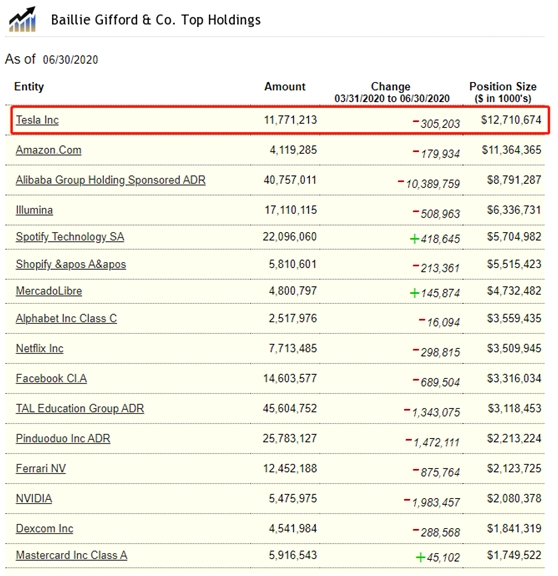
Task: Open Alphabet Inc Class C link
Action: pyautogui.click(x=66, y=318)
